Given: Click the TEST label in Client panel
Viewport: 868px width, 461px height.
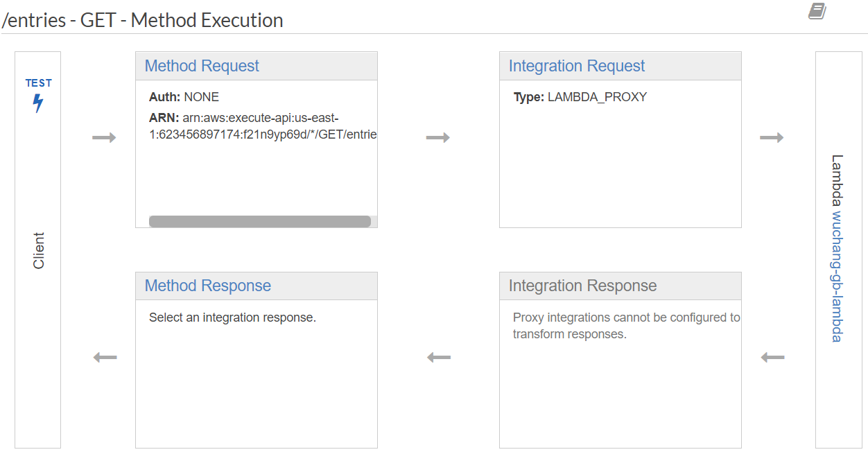Looking at the screenshot, I should pos(39,83).
